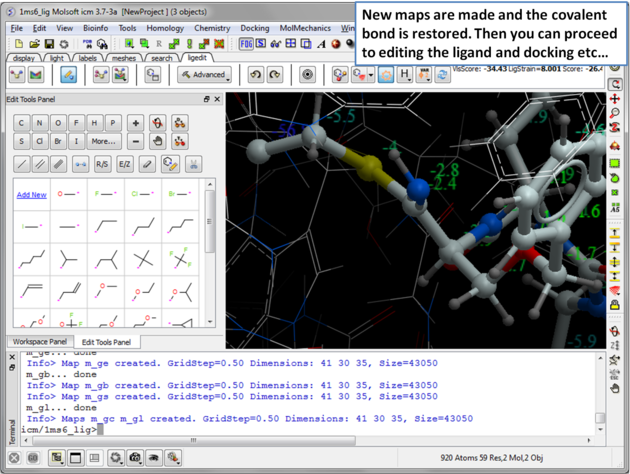Open the Advanced dropdown

(x=204, y=75)
